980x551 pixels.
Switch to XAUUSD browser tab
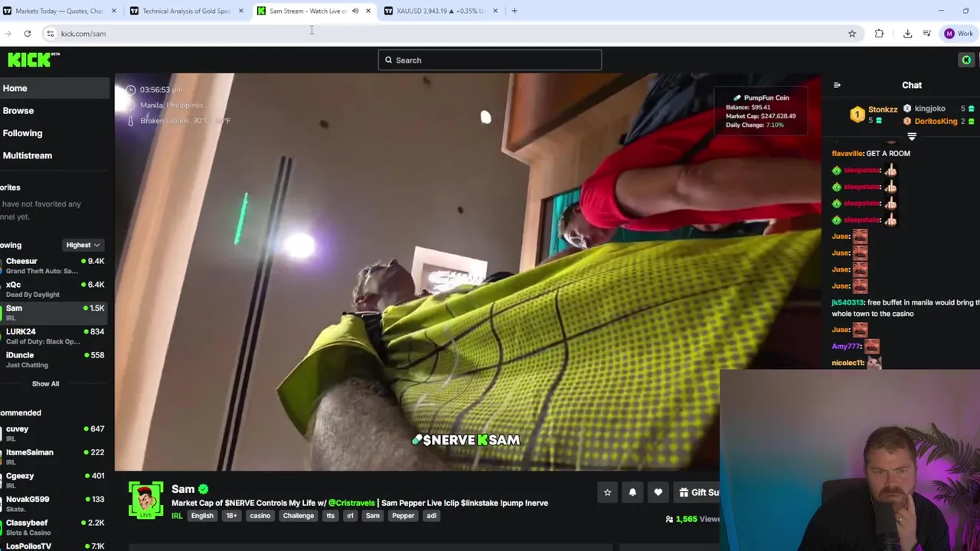tap(440, 11)
